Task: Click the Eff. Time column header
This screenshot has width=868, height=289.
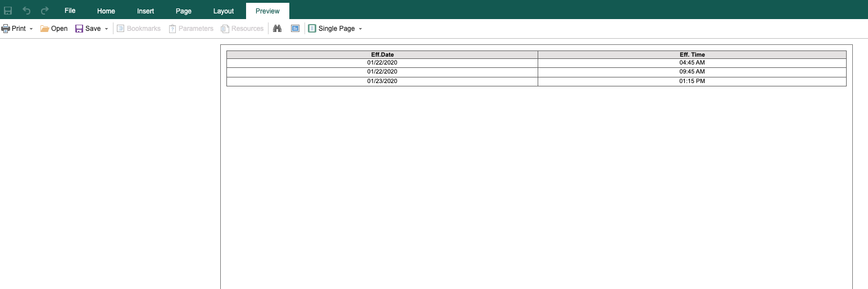Action: [692, 54]
